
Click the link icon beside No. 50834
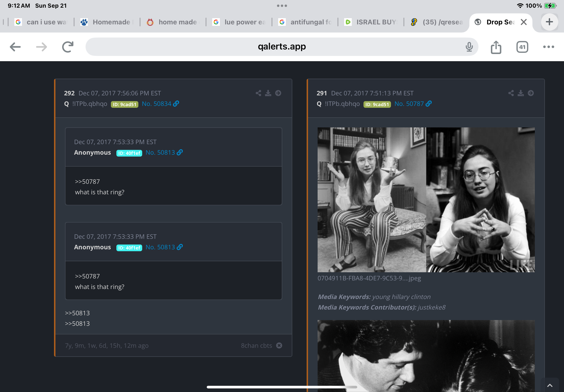[176, 104]
